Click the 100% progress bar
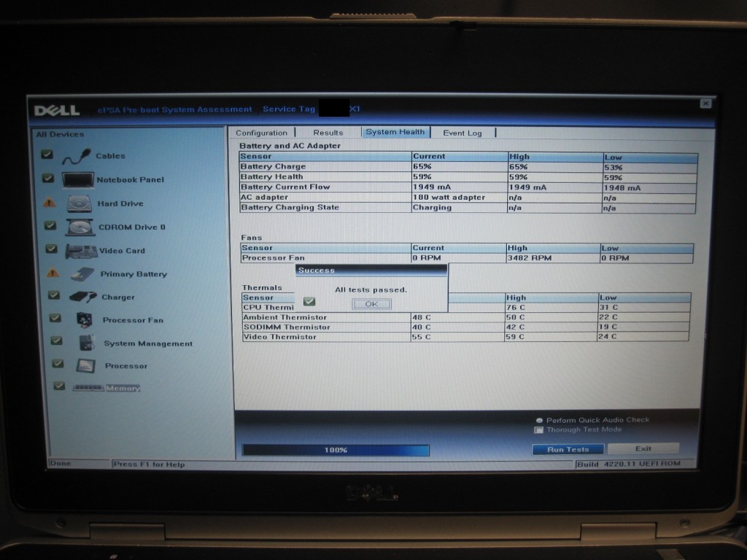The image size is (747, 560). click(336, 450)
